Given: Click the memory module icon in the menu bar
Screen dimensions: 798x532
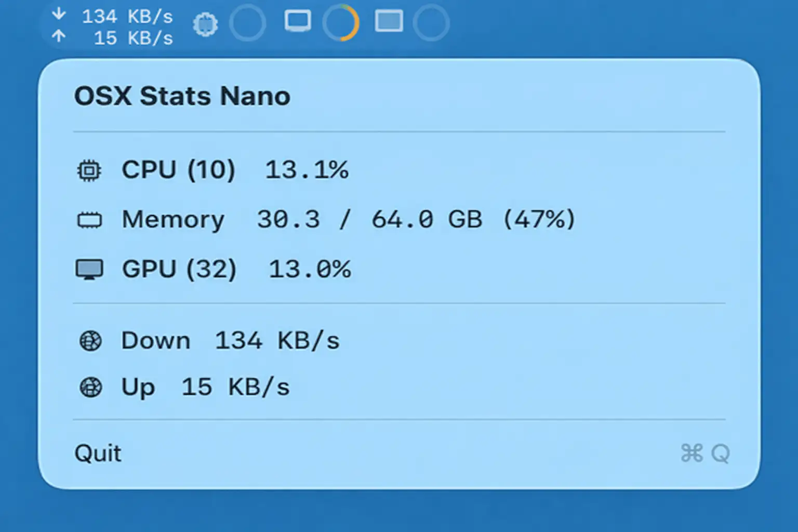Looking at the screenshot, I should 389,22.
